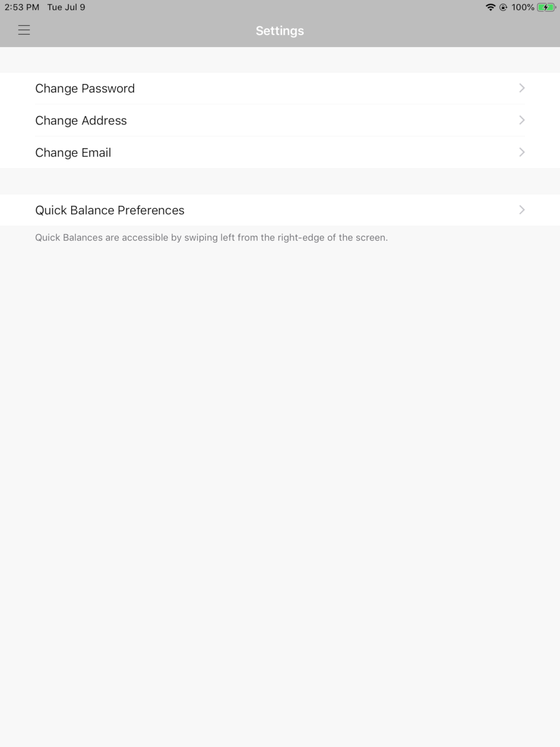Open Change Email setting
The image size is (560, 747).
(x=280, y=152)
